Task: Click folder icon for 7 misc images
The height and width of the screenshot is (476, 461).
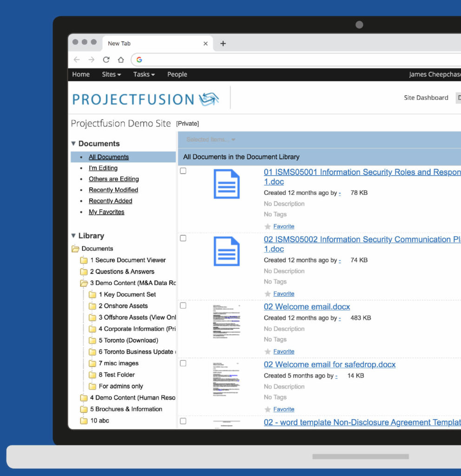Action: (x=92, y=364)
